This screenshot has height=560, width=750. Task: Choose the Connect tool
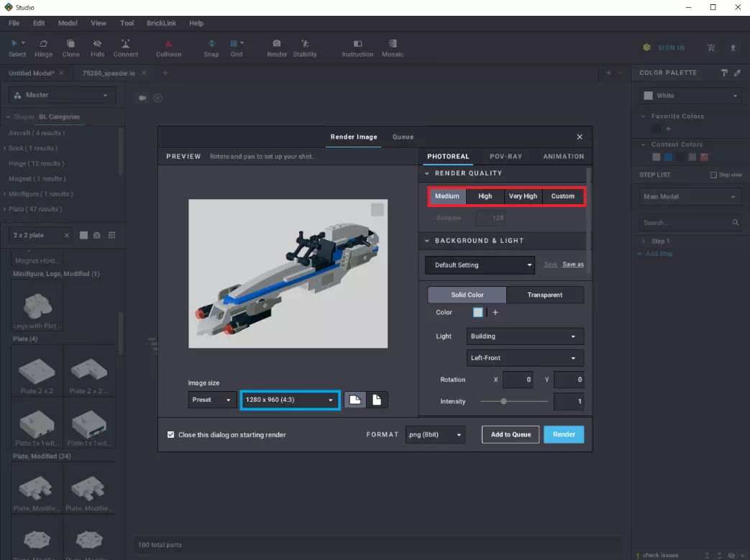coord(126,48)
